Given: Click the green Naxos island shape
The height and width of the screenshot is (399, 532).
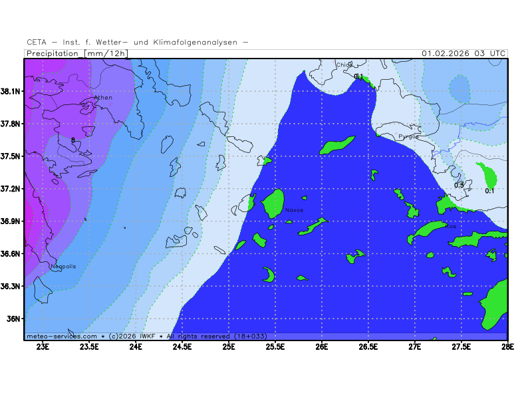Looking at the screenshot, I should click(273, 203).
